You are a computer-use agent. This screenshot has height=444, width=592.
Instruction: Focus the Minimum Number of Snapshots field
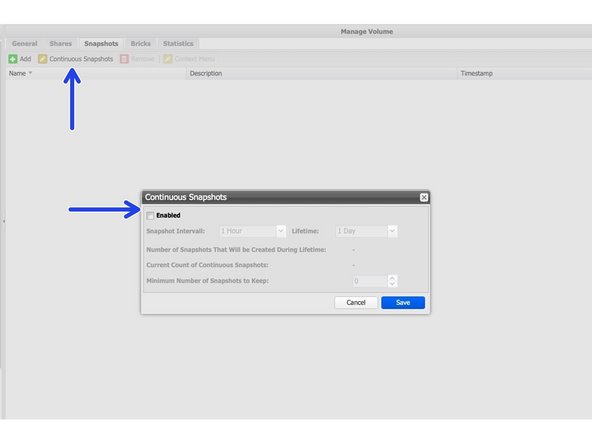point(370,281)
